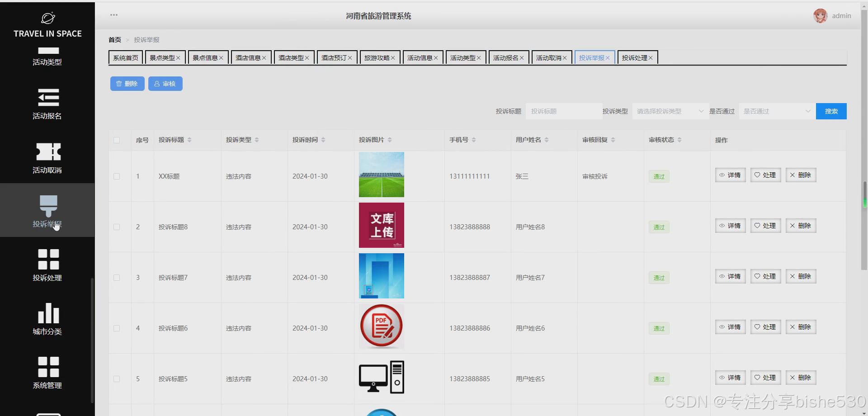Viewport: 868px width, 416px height.
Task: Close the 活动取消 tab
Action: [565, 58]
